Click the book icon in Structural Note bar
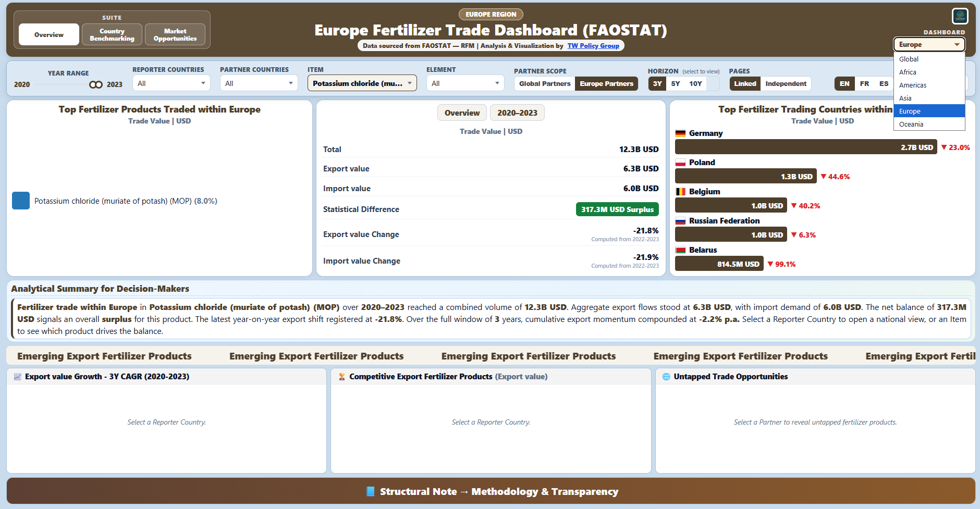Viewport: 980px width, 509px height. click(x=371, y=491)
